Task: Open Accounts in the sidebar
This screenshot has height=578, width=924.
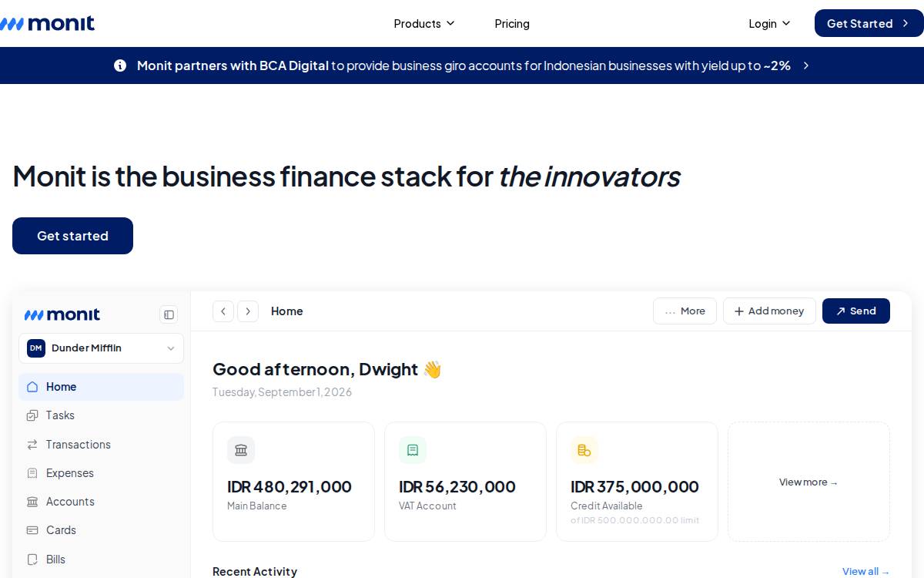Action: (101, 502)
